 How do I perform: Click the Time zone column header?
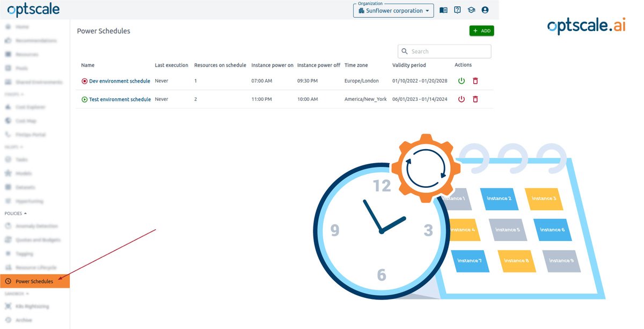click(356, 65)
